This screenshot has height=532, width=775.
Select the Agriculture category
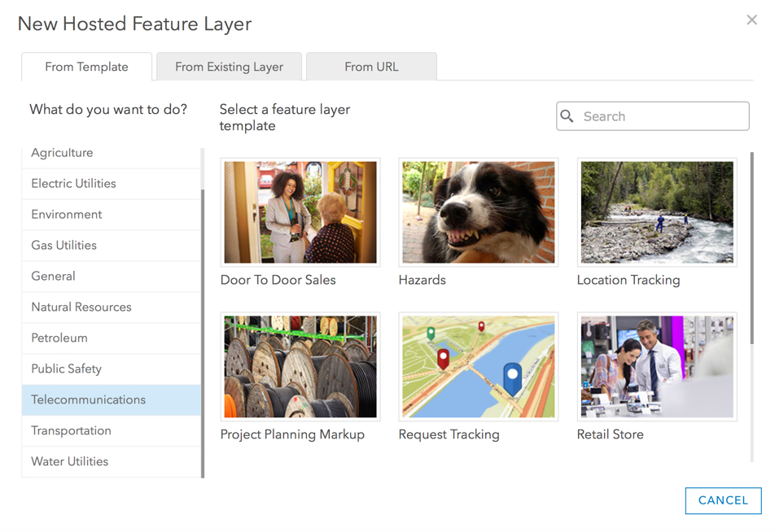click(62, 153)
